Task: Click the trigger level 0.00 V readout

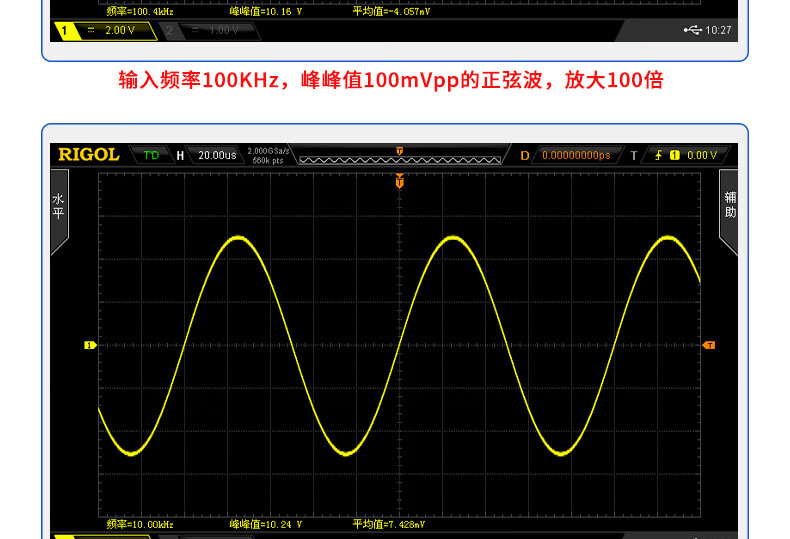Action: tap(701, 155)
